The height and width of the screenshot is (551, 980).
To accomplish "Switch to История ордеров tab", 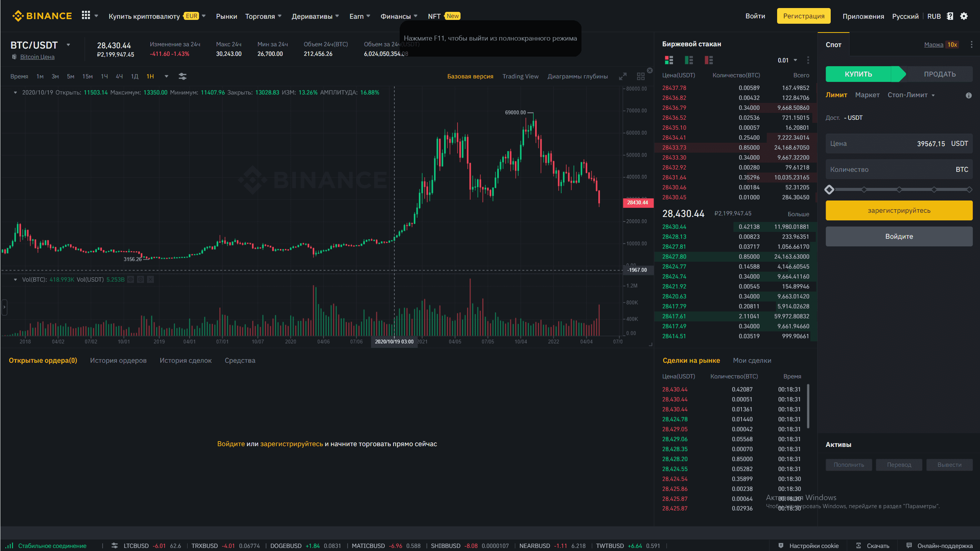I will [x=118, y=360].
